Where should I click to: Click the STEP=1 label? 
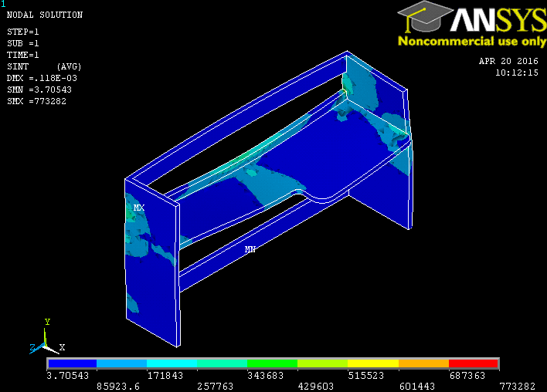click(x=23, y=32)
